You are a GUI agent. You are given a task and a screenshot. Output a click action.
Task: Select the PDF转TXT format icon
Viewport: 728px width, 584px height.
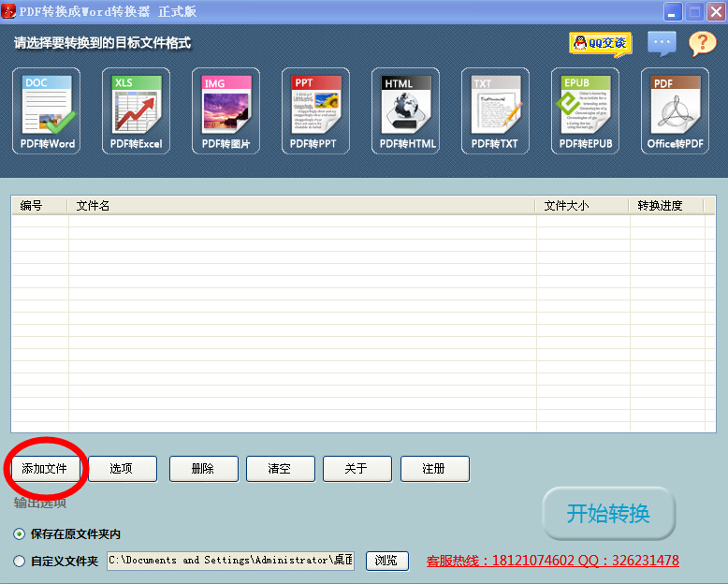pos(495,111)
